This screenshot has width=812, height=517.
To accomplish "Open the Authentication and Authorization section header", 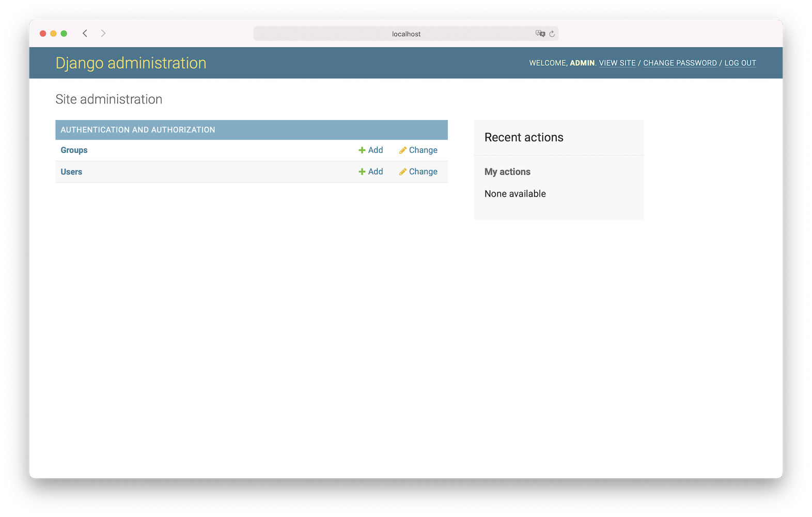I will (x=138, y=130).
